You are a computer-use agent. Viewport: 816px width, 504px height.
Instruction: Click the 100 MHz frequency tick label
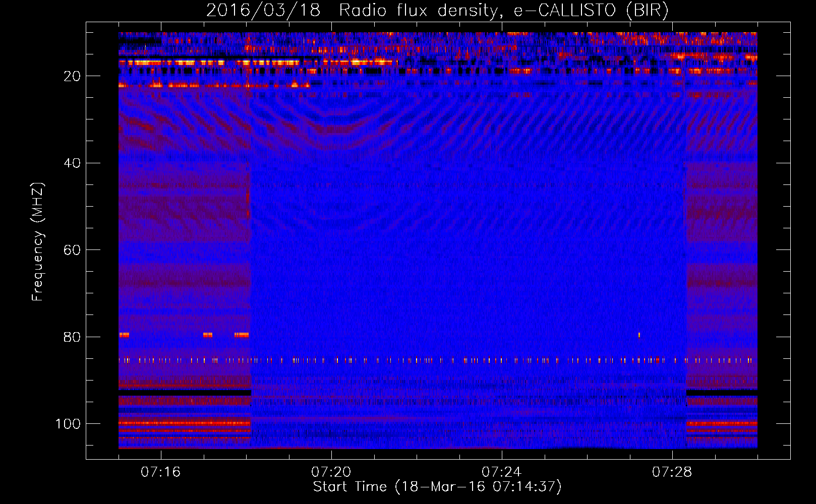pos(68,424)
